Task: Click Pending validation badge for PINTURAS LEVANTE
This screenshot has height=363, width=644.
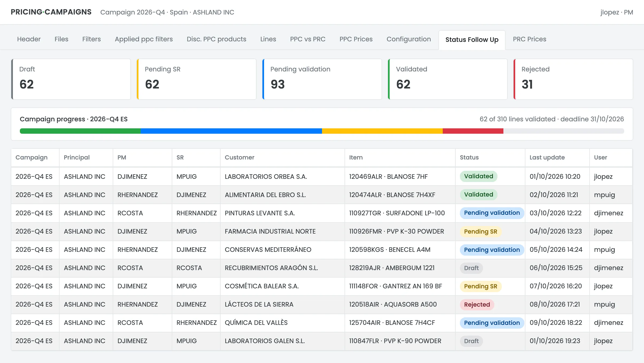Action: (x=492, y=213)
